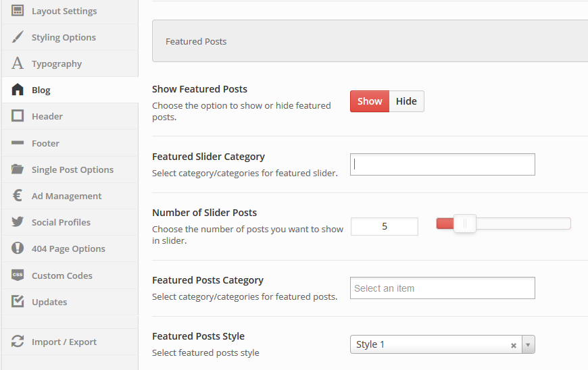
Task: Click the Styling Options brush icon
Action: click(x=18, y=37)
